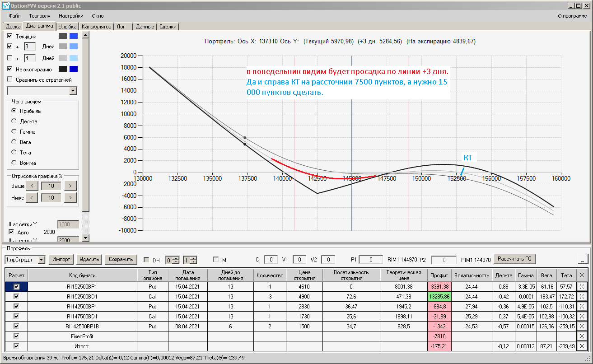Click the Профит cell showing 13285,86
Viewport: 593px width, 364px height.
coord(440,297)
